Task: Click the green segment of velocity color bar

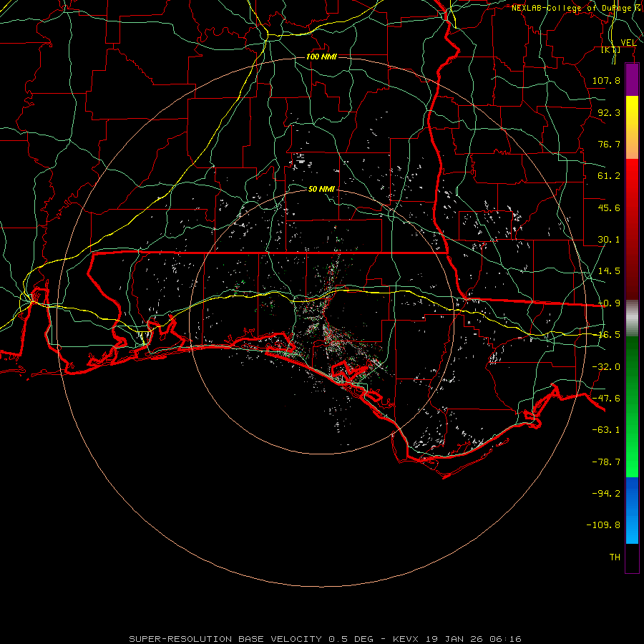Action: (632, 407)
